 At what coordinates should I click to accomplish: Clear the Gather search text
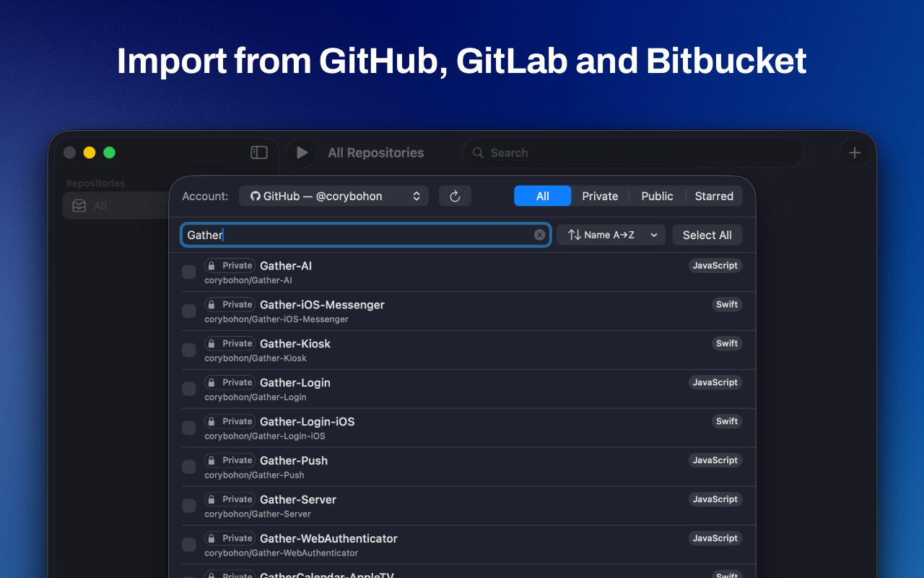point(539,235)
